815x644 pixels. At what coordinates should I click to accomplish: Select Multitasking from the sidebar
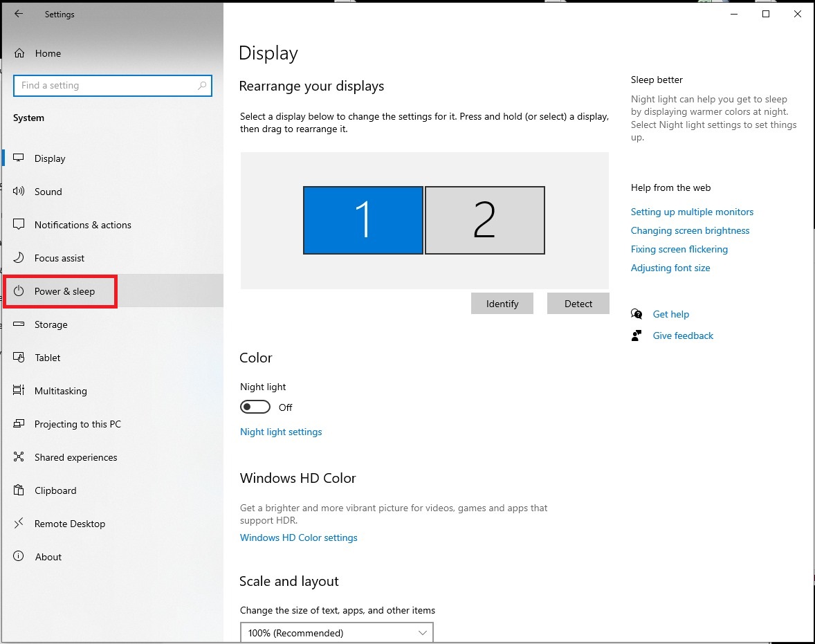click(x=112, y=391)
